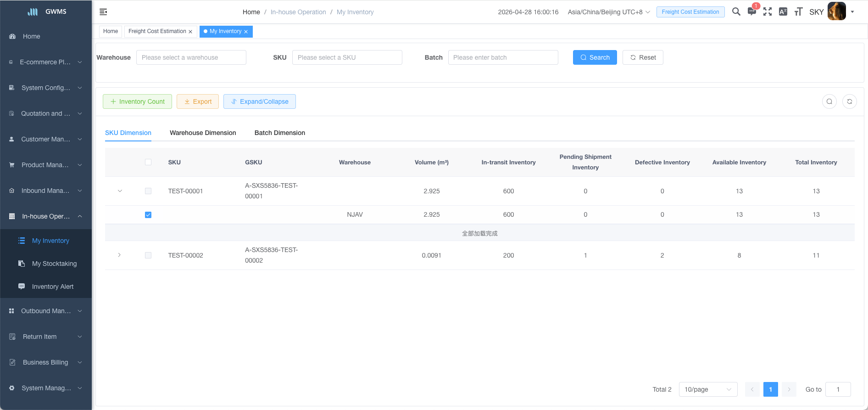Expand the E-commerce Platform menu
Image resolution: width=868 pixels, height=410 pixels.
click(80, 62)
